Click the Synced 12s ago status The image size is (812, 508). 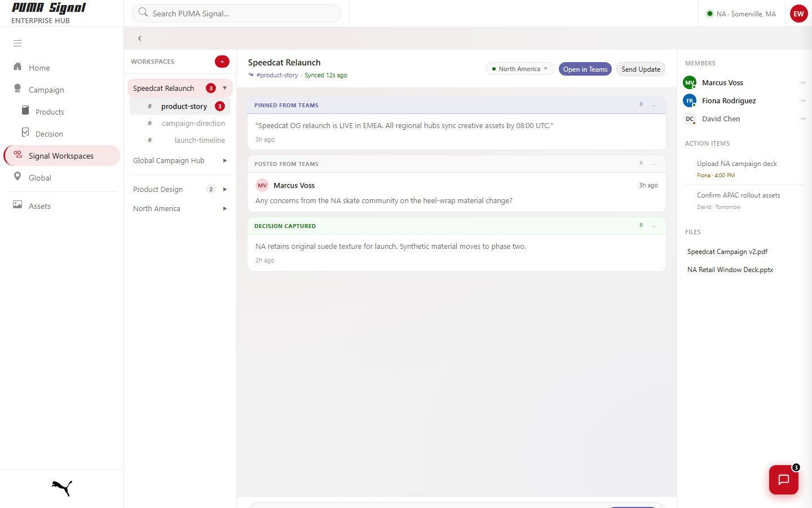tap(326, 75)
